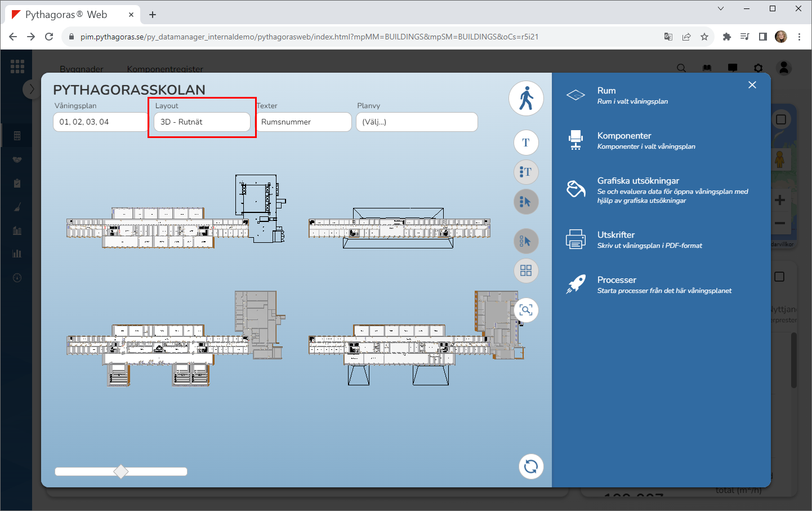
Task: Expand the Texter dropdown showing Rumsnummer
Action: click(x=304, y=122)
